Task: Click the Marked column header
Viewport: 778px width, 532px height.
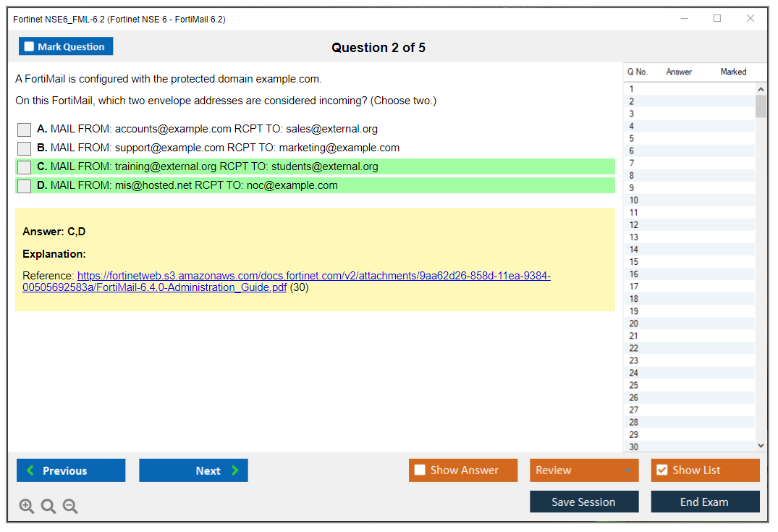Action: click(x=733, y=72)
